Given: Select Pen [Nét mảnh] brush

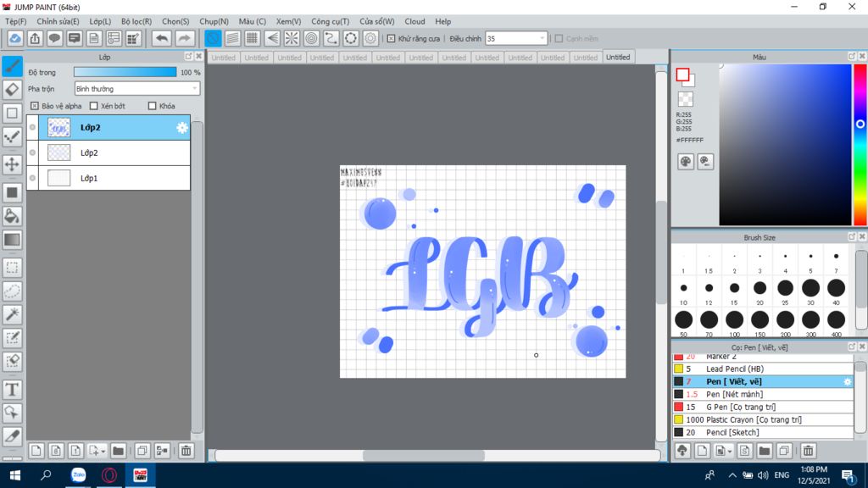Looking at the screenshot, I should 764,395.
